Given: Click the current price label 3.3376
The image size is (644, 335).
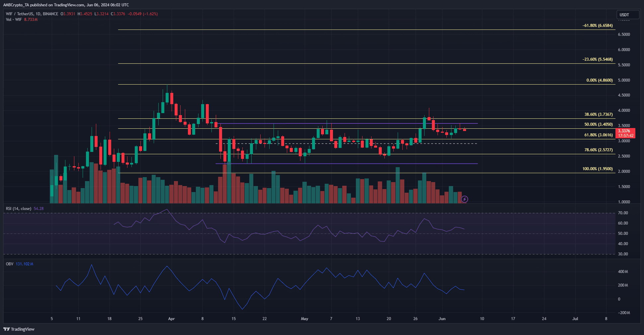Looking at the screenshot, I should tap(624, 131).
